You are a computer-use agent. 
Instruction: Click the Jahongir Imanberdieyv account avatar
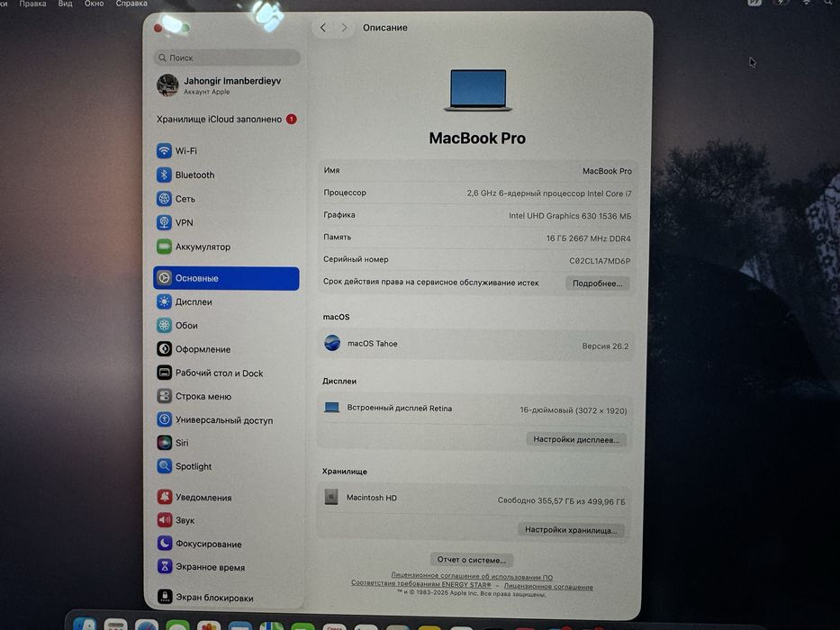(167, 85)
